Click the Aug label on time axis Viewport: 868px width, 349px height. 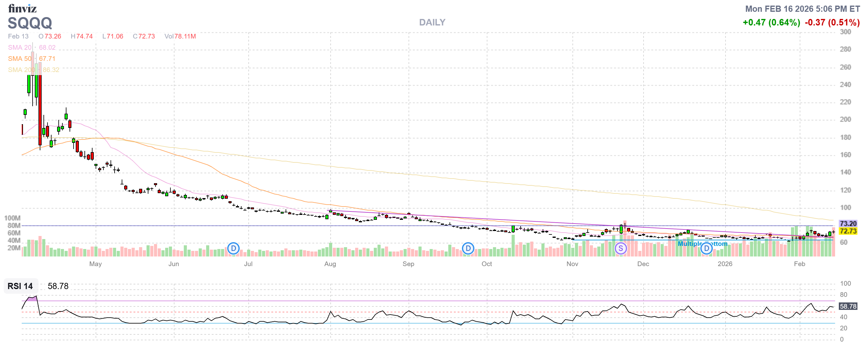pos(330,264)
